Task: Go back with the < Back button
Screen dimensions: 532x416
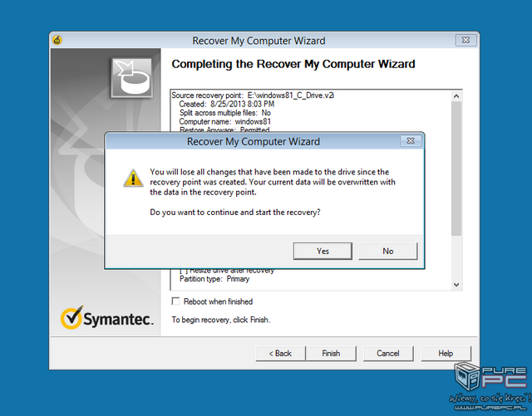Action: [280, 353]
